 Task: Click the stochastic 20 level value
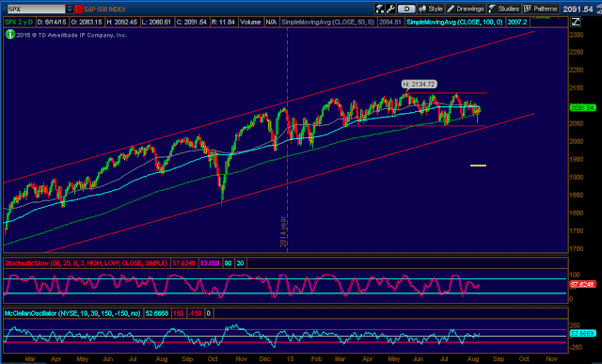click(240, 263)
